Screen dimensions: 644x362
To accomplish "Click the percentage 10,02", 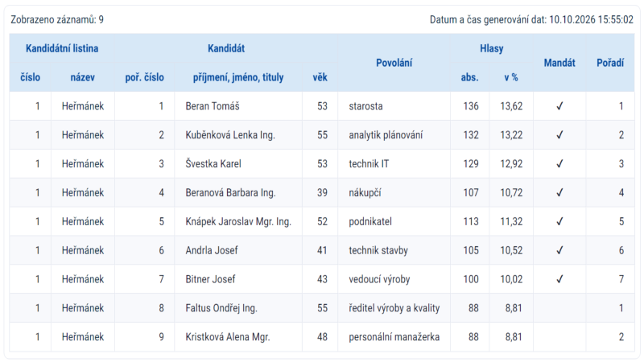I will click(511, 279).
